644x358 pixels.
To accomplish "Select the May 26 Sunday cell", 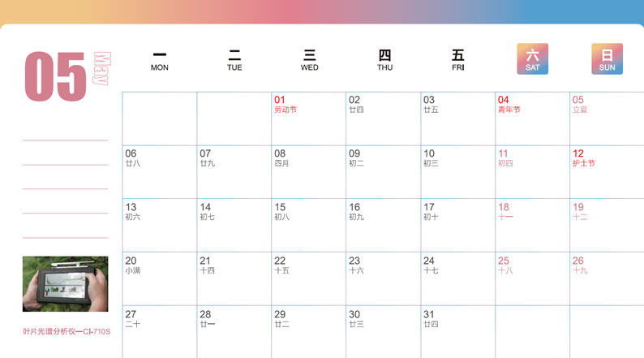I will tap(607, 278).
